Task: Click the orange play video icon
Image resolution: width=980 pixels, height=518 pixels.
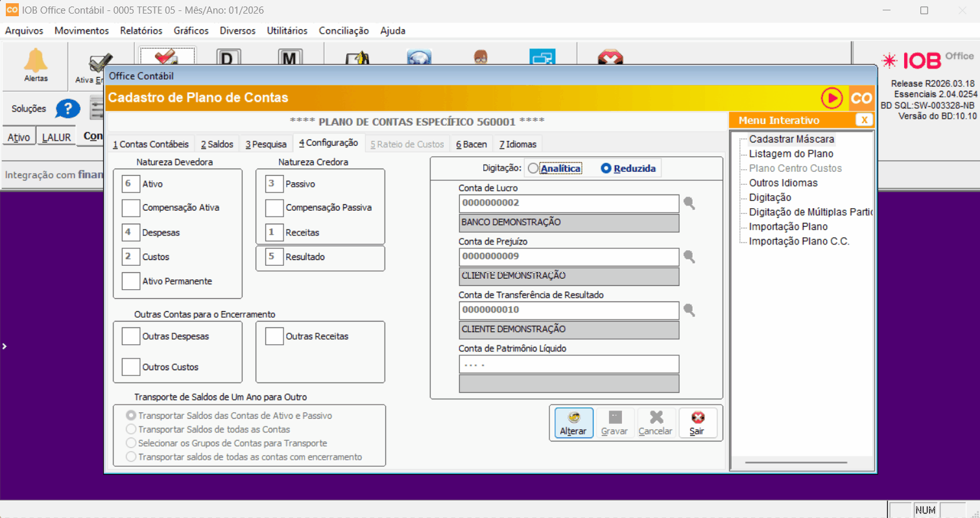Action: 831,99
